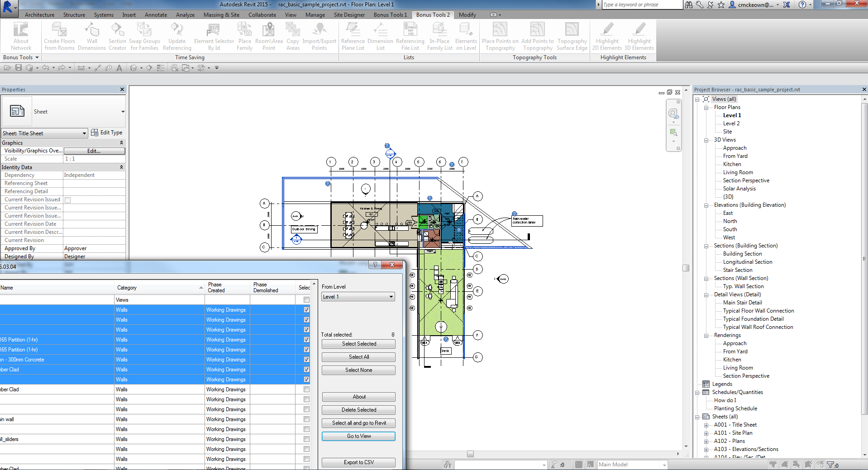
Task: Uncheck the first selected Walls row checkbox
Action: [306, 310]
